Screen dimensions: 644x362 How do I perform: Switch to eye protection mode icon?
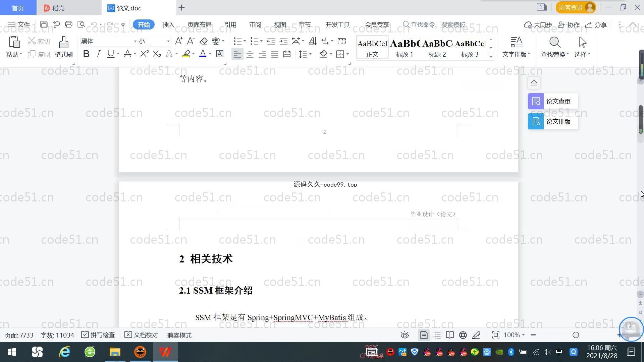coord(405,335)
